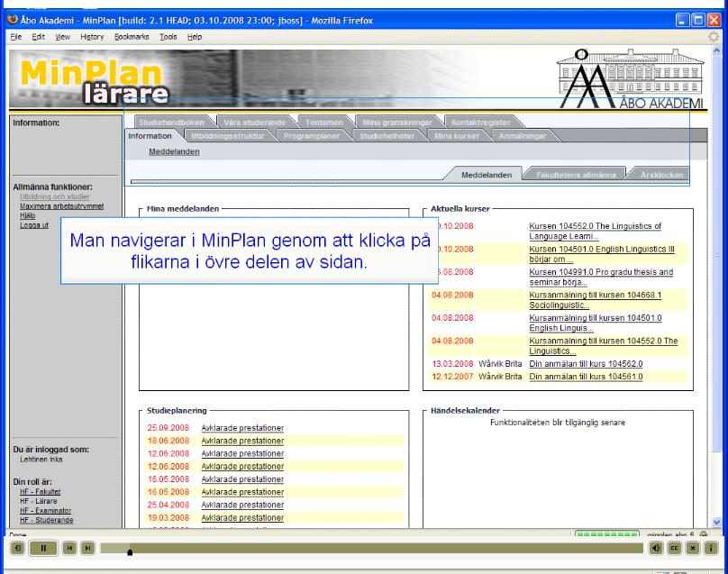The image size is (728, 574).
Task: Open Kursanmälning till kursen 104552.0 link
Action: coord(604,345)
